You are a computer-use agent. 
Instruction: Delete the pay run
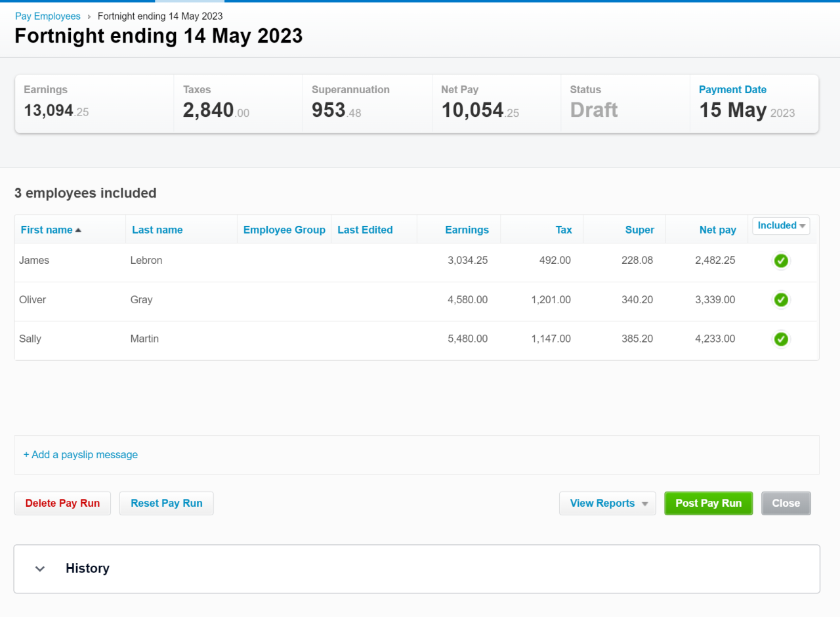coord(62,503)
